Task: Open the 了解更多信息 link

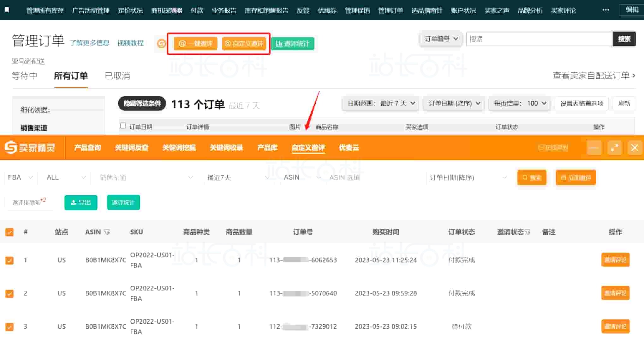Action: pyautogui.click(x=89, y=43)
